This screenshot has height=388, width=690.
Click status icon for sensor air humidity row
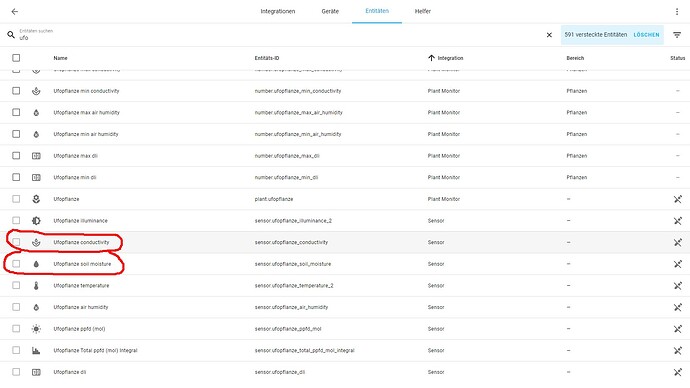[678, 307]
